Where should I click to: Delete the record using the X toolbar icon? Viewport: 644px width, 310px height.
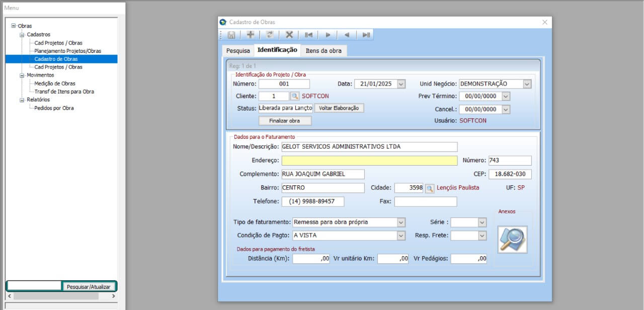click(289, 35)
